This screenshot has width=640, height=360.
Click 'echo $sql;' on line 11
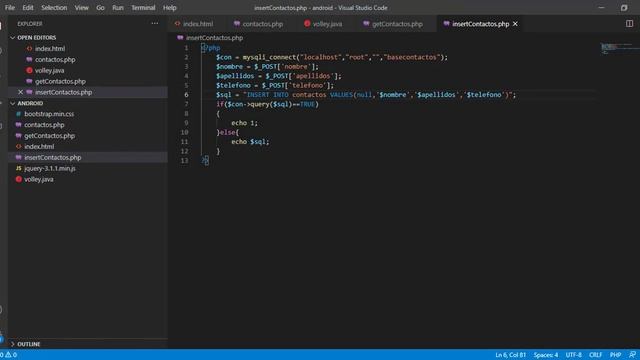250,142
